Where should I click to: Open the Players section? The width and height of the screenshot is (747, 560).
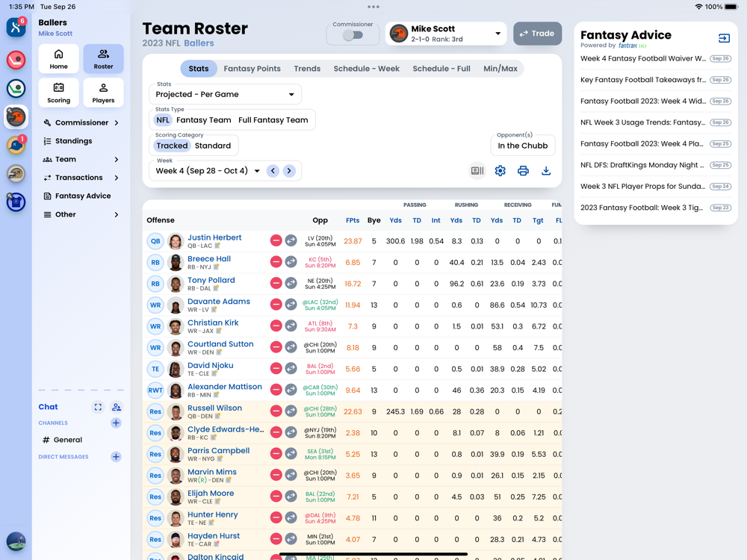[x=103, y=93]
